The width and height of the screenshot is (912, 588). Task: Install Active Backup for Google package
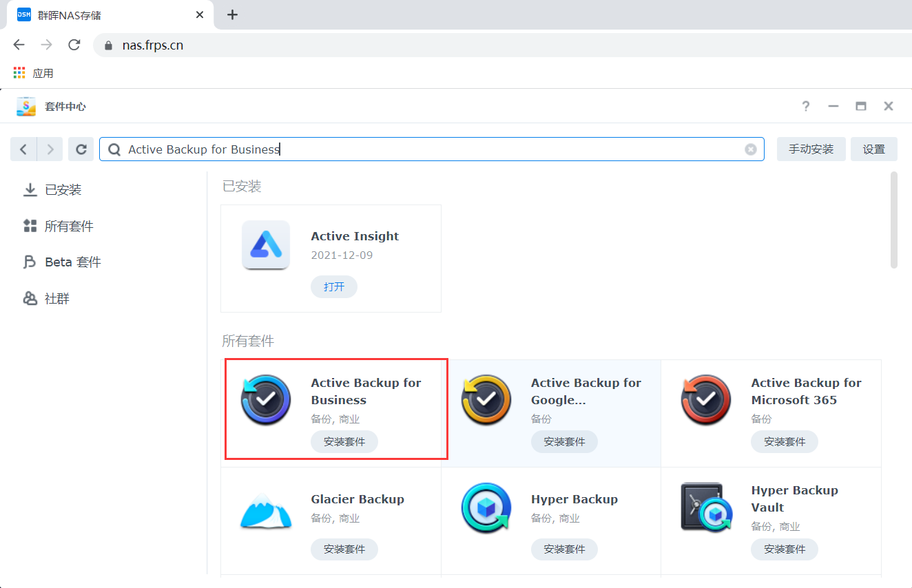564,442
